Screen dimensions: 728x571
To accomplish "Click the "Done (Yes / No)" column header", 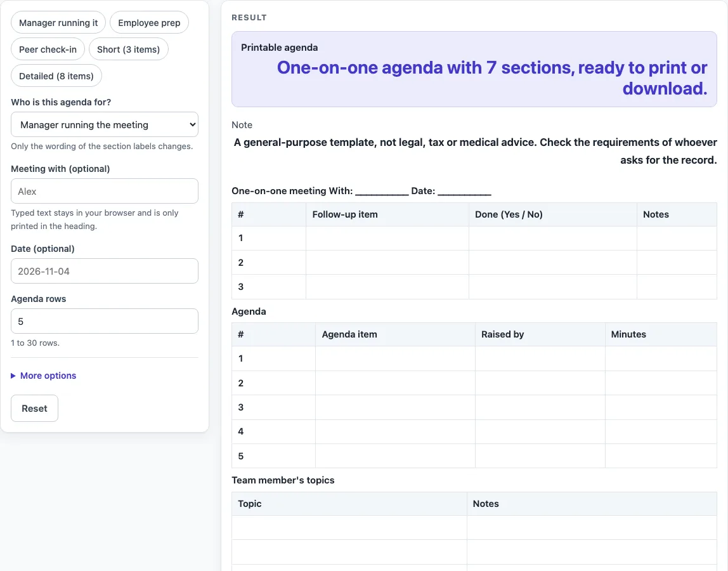I will pyautogui.click(x=553, y=214).
